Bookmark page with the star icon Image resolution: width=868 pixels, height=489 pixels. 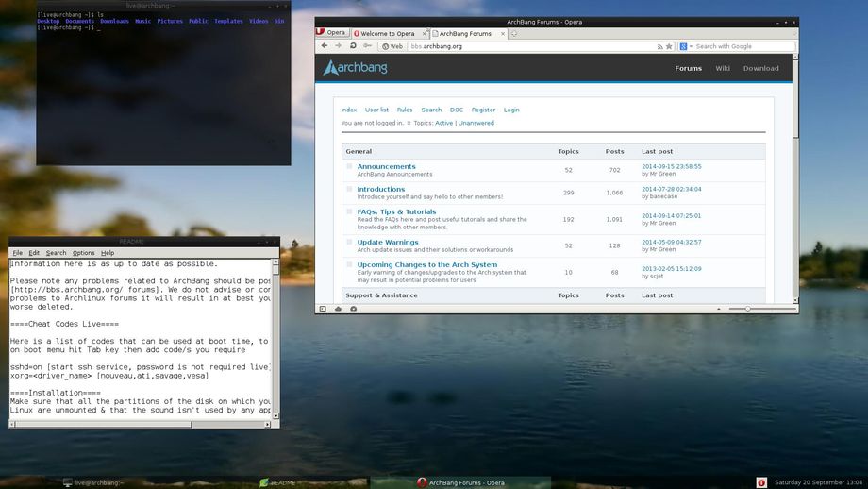[x=669, y=46]
